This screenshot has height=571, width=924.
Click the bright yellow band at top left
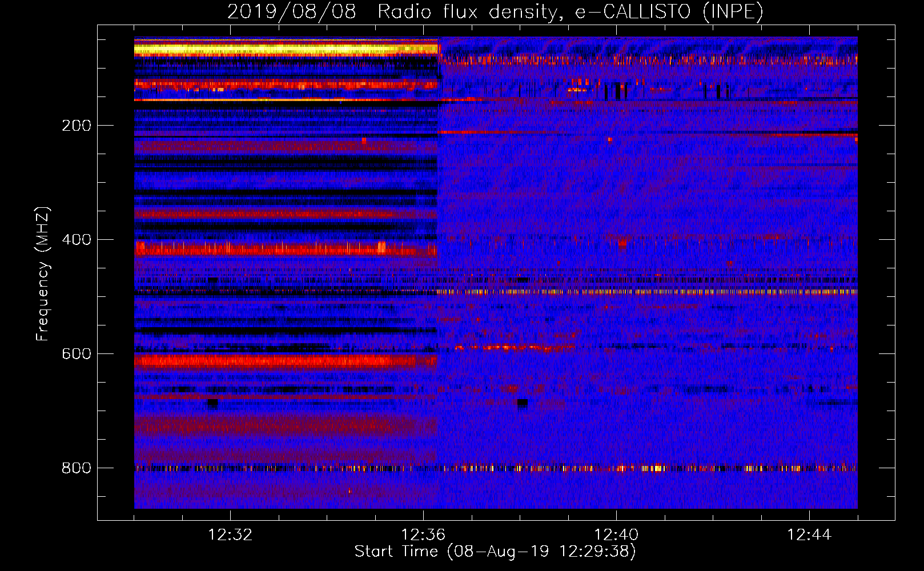pos(286,50)
